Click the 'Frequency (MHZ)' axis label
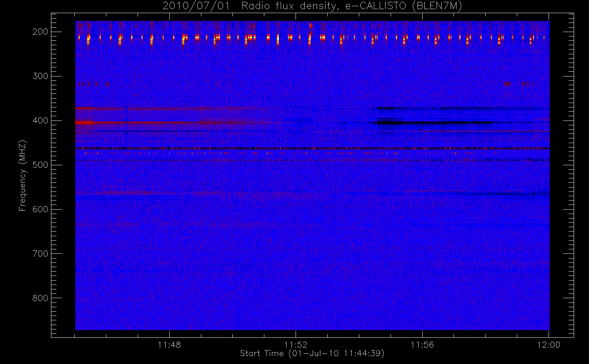589x364 pixels. pyautogui.click(x=23, y=176)
